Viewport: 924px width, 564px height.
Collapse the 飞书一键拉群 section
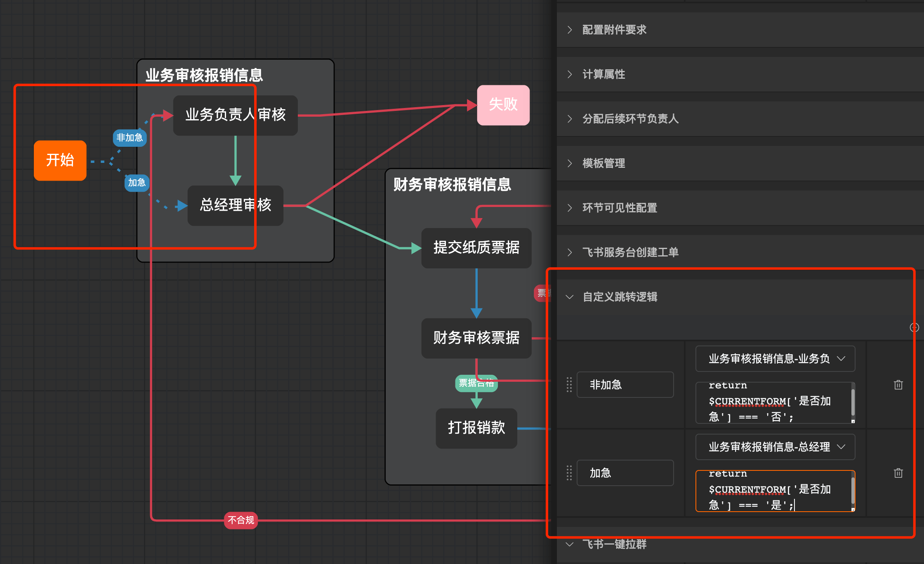click(740, 544)
